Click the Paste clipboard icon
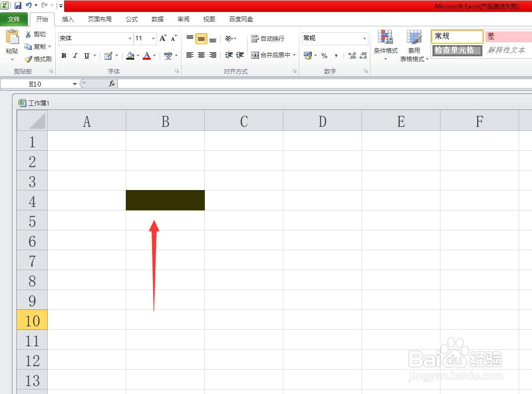Image resolution: width=532 pixels, height=394 pixels. point(12,37)
